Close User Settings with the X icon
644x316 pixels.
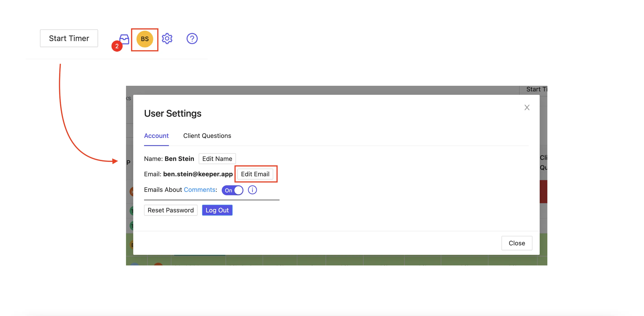pyautogui.click(x=527, y=107)
